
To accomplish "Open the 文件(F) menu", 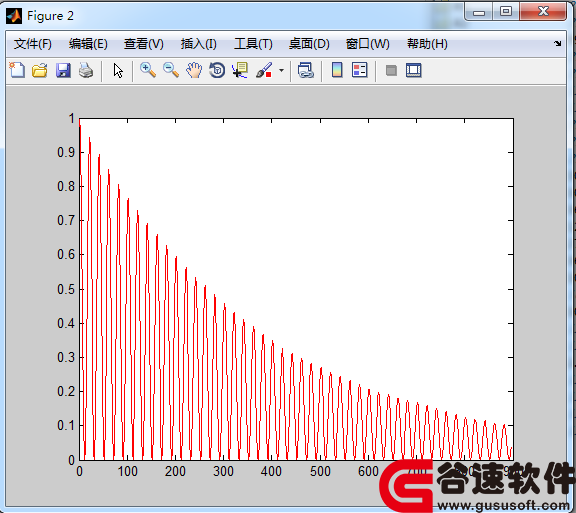I will click(33, 44).
